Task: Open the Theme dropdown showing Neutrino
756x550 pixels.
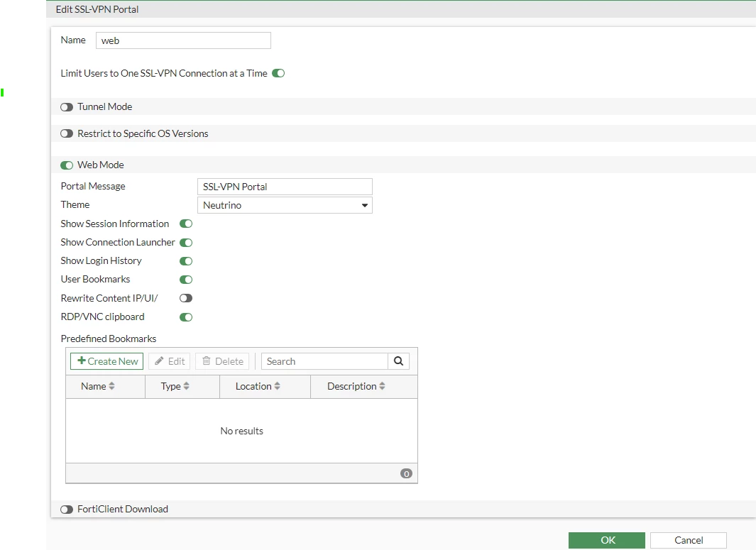Action: coord(285,205)
